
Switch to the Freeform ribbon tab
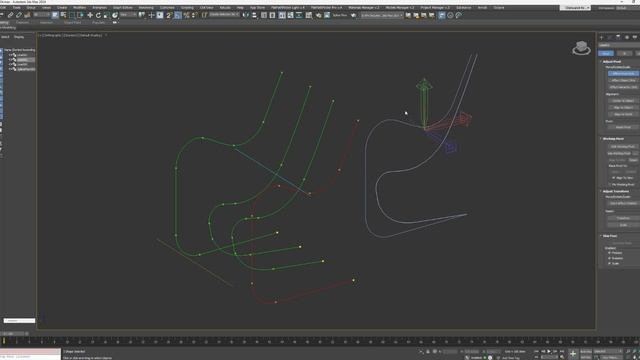tap(22, 22)
